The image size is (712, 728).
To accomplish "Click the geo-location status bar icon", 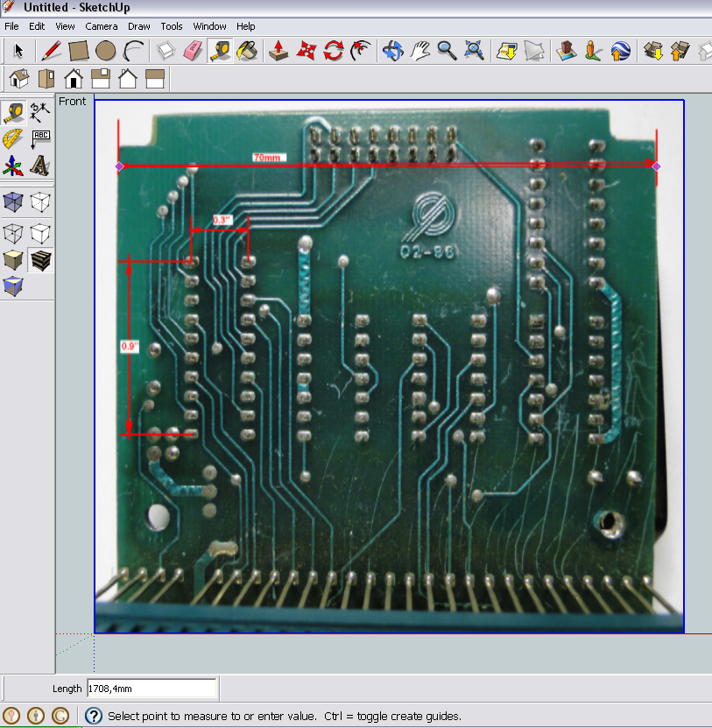I will click(x=11, y=716).
